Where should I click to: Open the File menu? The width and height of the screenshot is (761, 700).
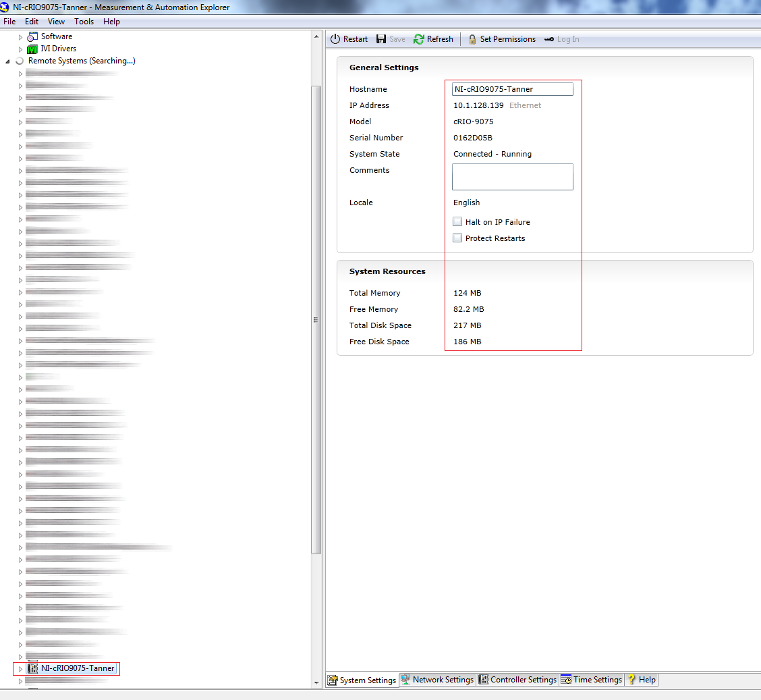pyautogui.click(x=9, y=22)
